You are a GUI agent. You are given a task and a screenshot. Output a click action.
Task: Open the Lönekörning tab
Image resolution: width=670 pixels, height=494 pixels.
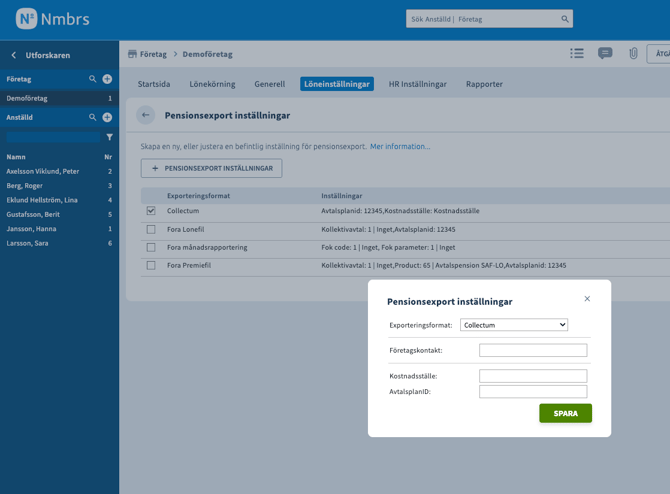(x=212, y=84)
